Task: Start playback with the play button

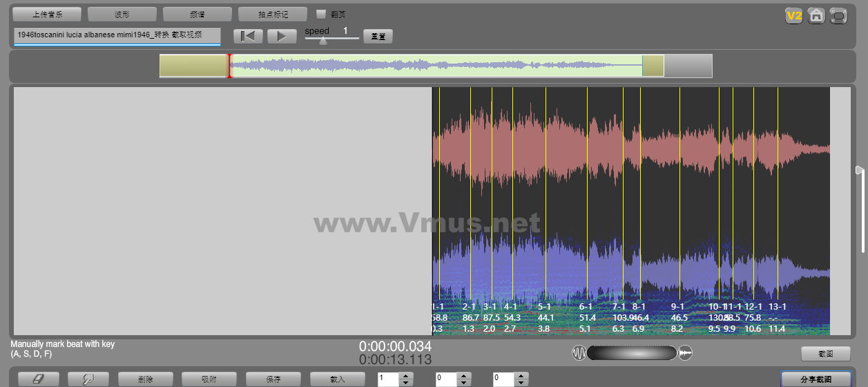Action: [282, 37]
